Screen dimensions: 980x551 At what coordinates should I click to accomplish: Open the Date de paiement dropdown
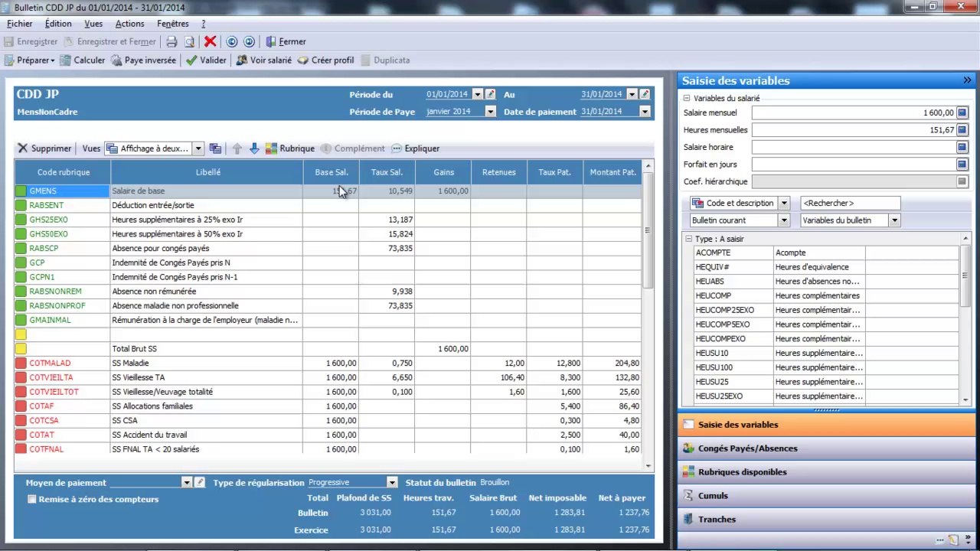pos(645,112)
